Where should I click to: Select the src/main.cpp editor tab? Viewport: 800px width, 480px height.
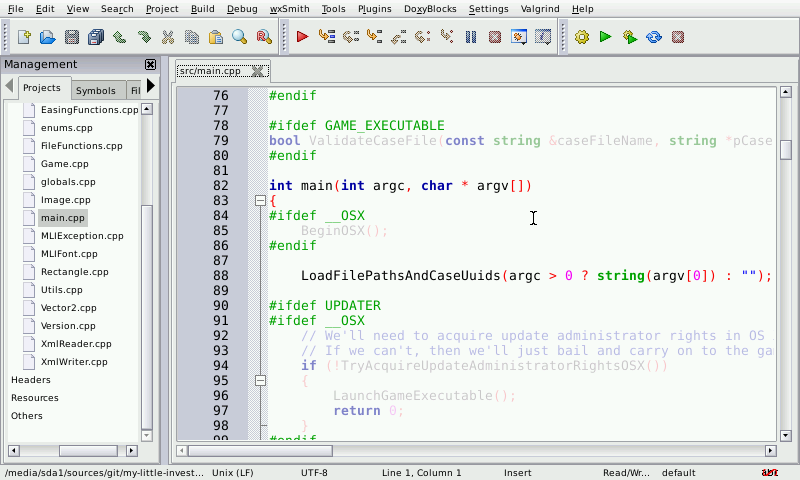point(210,71)
